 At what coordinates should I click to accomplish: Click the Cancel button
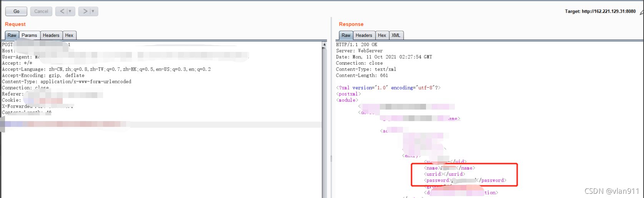41,12
